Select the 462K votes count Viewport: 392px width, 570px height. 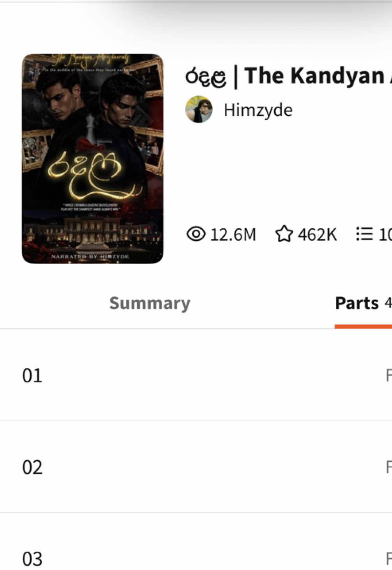click(317, 234)
